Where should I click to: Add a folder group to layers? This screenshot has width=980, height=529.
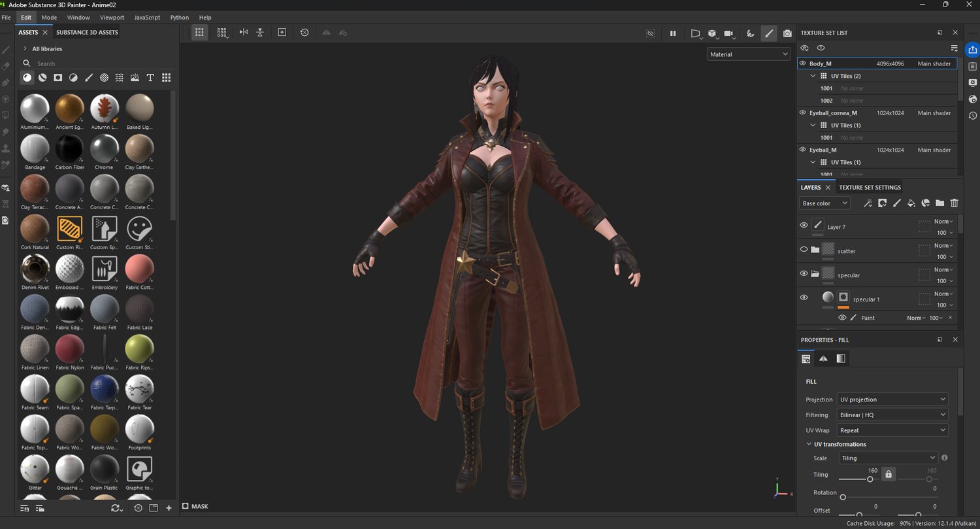939,203
